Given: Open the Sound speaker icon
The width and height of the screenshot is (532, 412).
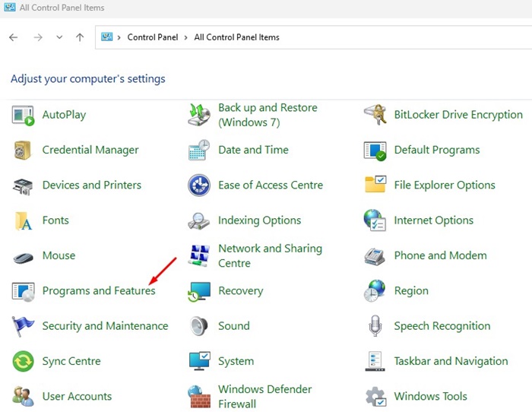Looking at the screenshot, I should click(x=199, y=326).
